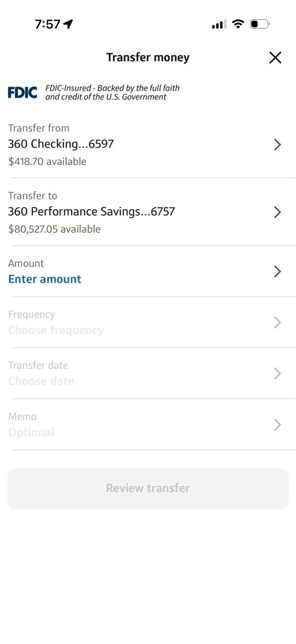The height and width of the screenshot is (644, 296).
Task: Click the cellular signal icon
Action: pyautogui.click(x=218, y=23)
